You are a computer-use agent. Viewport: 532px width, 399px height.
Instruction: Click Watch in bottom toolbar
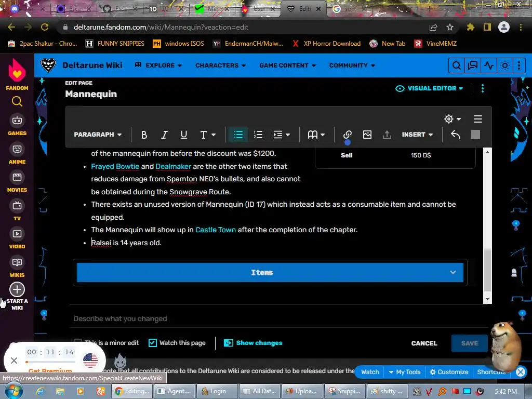370,372
